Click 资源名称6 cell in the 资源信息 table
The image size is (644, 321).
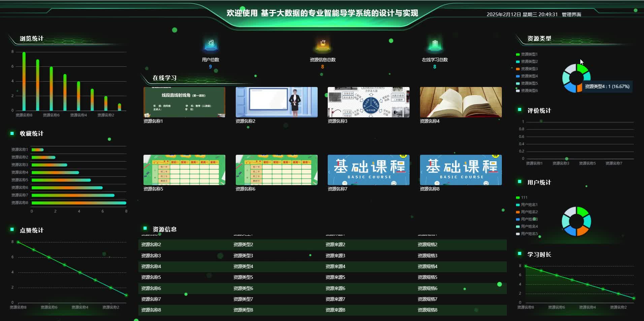(151, 288)
